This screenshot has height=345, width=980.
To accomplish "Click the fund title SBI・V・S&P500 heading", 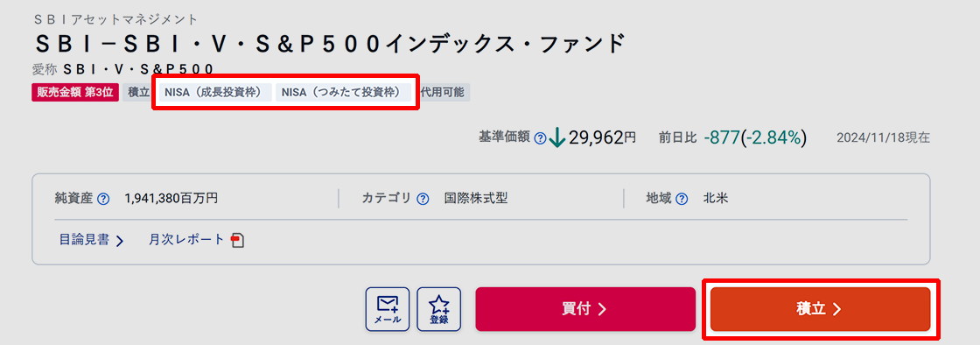I will pyautogui.click(x=329, y=45).
